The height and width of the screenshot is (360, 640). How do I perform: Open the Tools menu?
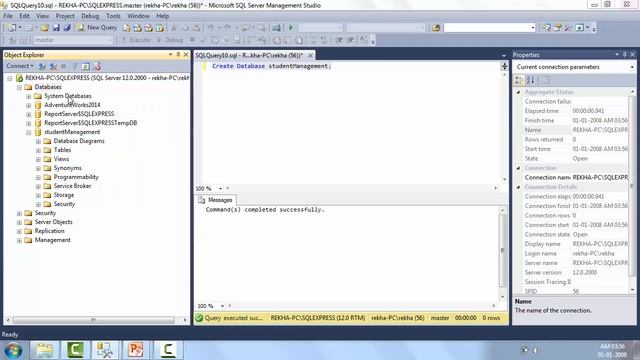pyautogui.click(x=113, y=16)
